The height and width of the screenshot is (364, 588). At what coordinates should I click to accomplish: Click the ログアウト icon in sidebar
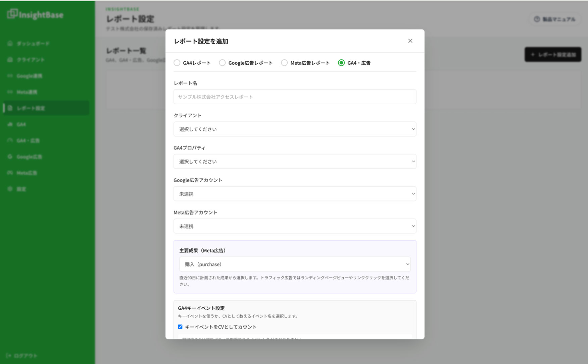[x=9, y=356]
